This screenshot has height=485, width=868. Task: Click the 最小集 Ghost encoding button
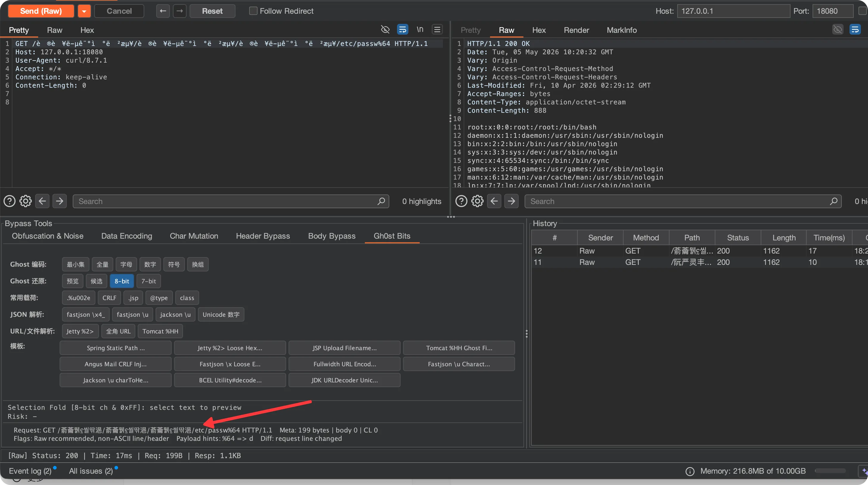75,264
